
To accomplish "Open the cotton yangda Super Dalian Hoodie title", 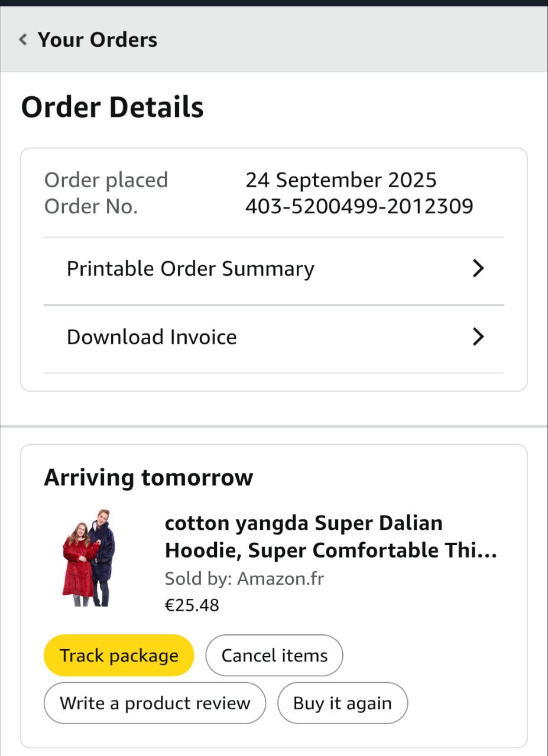I will coord(330,537).
